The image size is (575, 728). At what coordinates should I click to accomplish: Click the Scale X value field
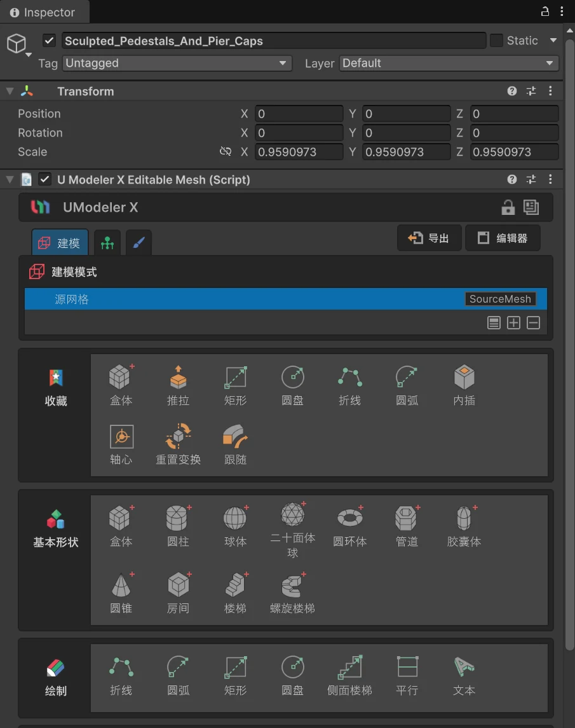299,152
